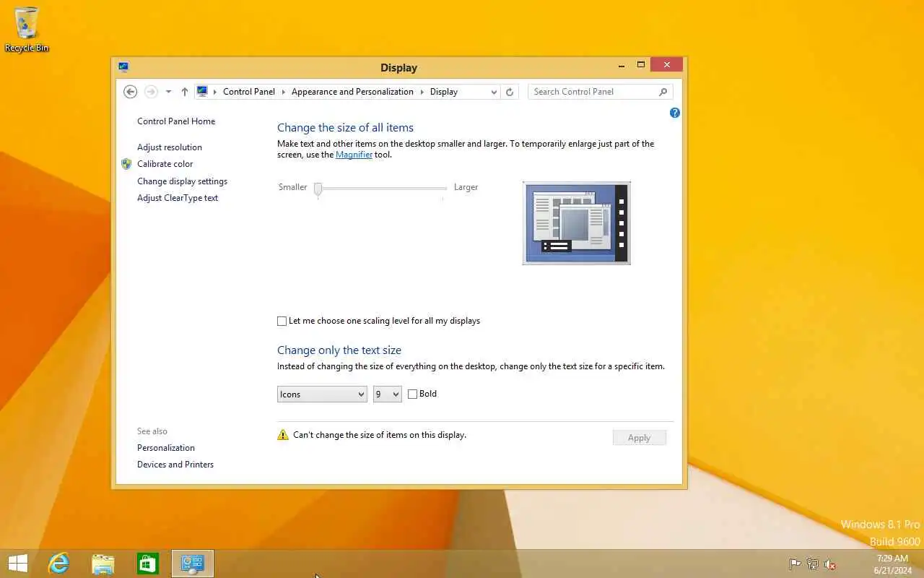Expand the arrow after Control Panel breadcrumb
Image resolution: width=924 pixels, height=578 pixels.
click(x=284, y=92)
